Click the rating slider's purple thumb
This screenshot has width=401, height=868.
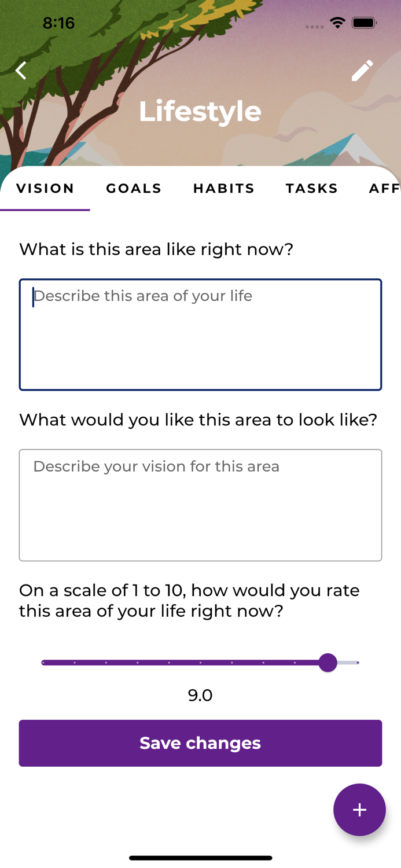coord(328,663)
